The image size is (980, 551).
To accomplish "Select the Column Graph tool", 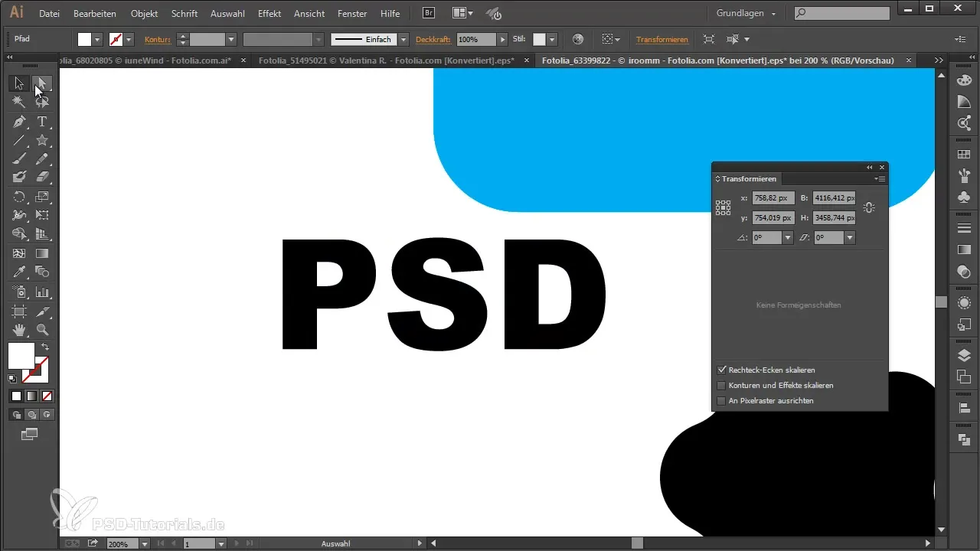I will [43, 292].
